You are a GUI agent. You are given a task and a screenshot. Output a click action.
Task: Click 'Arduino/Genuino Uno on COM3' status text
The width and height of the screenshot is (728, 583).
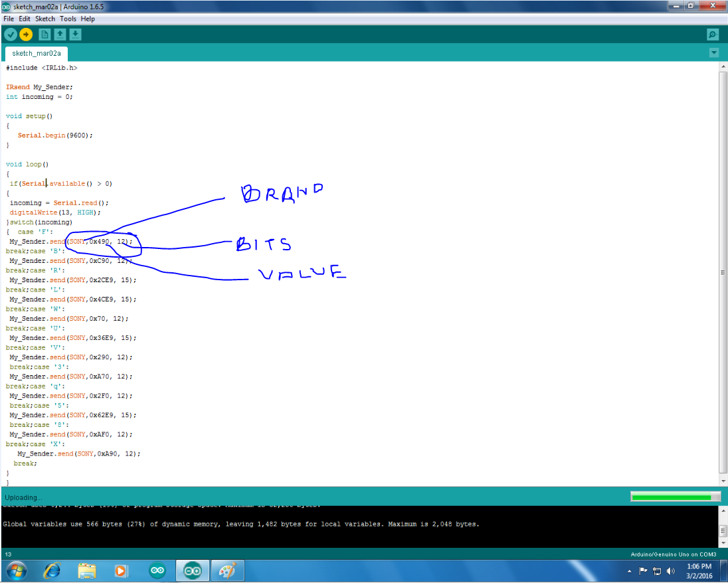coord(674,554)
